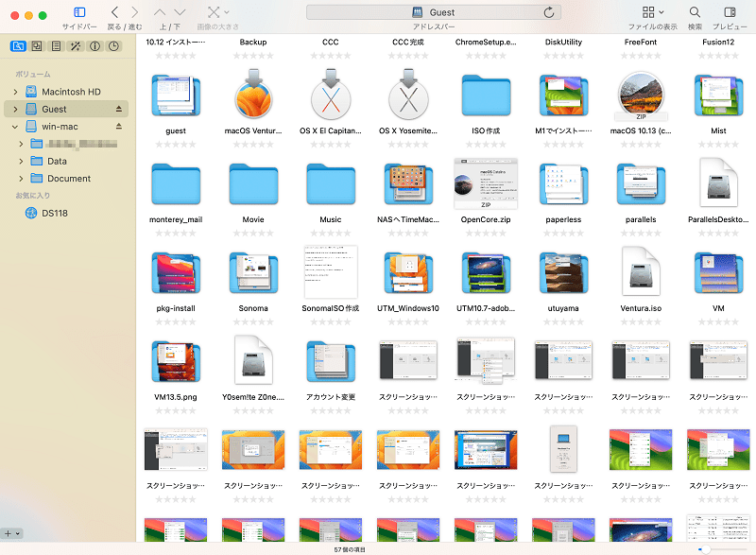Click the up arrow in the toolbar
Viewport: 756px width, 555px height.
coord(160,12)
